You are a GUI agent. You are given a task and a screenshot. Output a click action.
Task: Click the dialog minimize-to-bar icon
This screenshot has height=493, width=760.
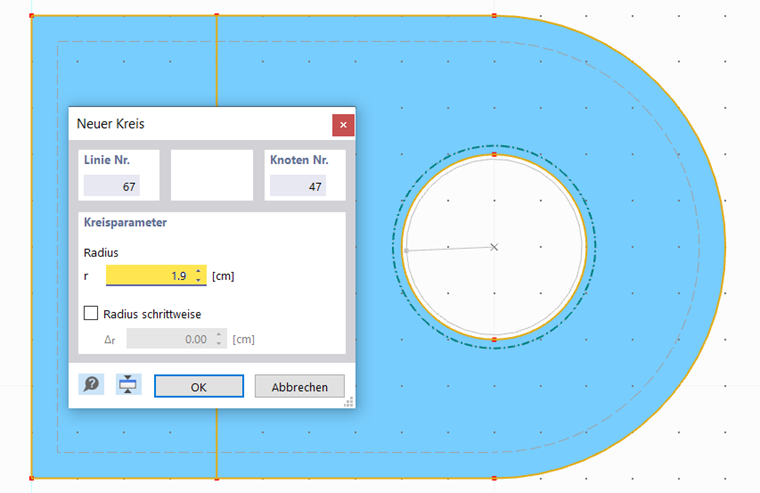click(x=128, y=384)
